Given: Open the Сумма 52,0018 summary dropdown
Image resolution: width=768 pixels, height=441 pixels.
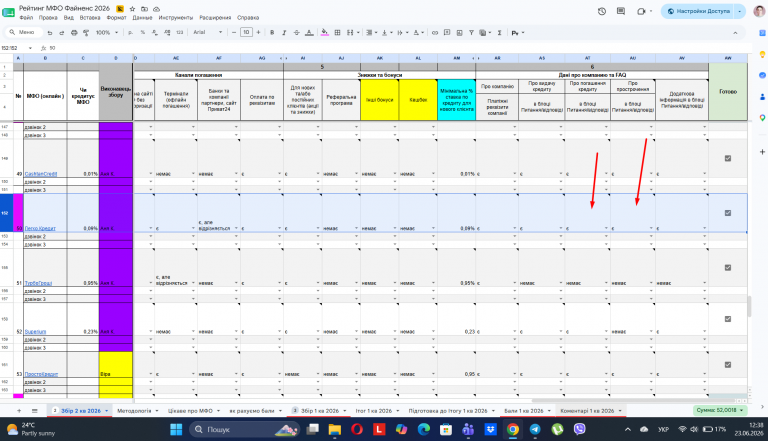Looking at the screenshot, I should point(720,410).
